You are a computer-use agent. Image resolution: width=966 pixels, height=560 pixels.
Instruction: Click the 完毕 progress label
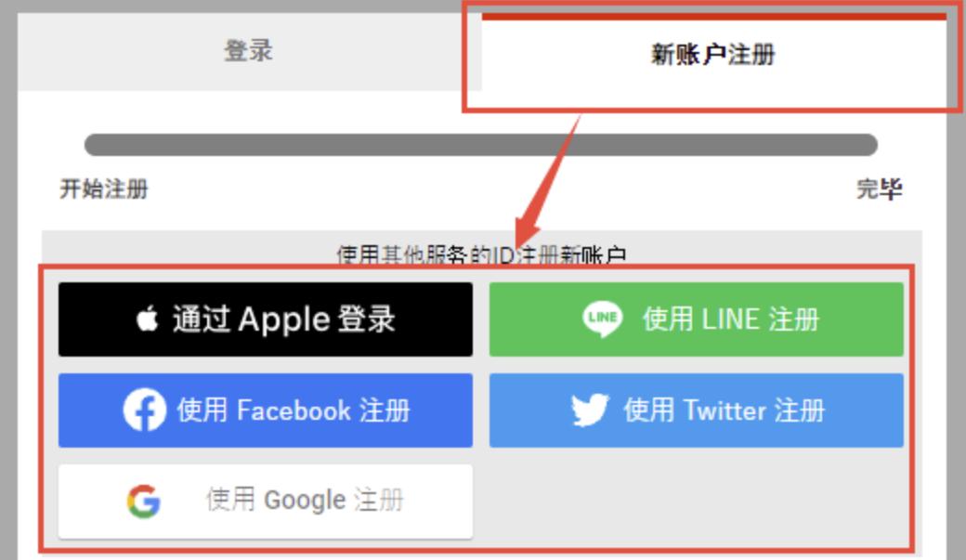(x=879, y=189)
